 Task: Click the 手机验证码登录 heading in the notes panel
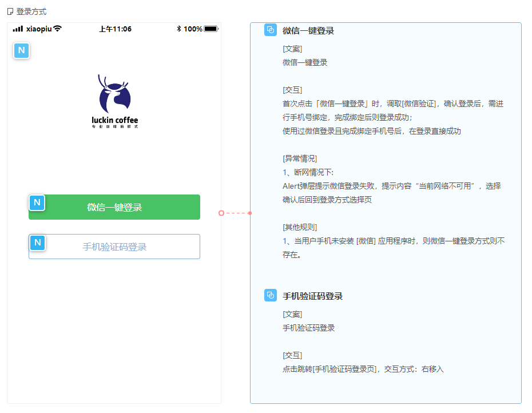point(312,296)
